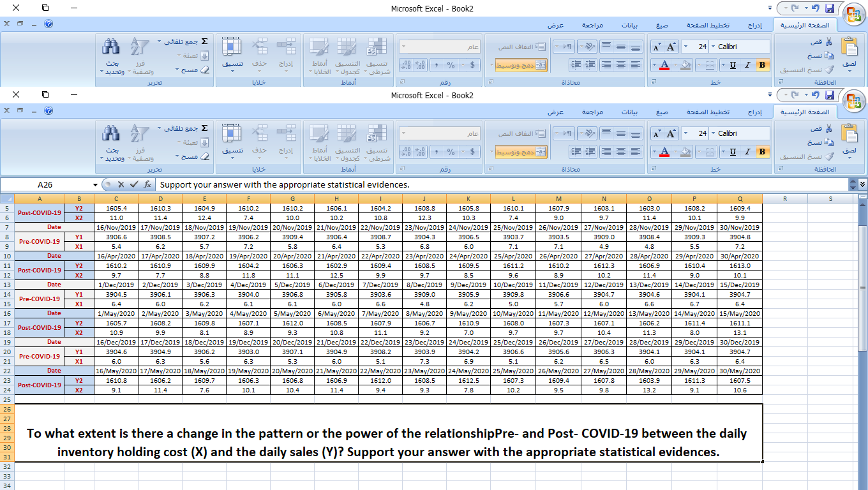
Task: Apply currency $ format in the lower ribbon
Action: click(x=472, y=152)
